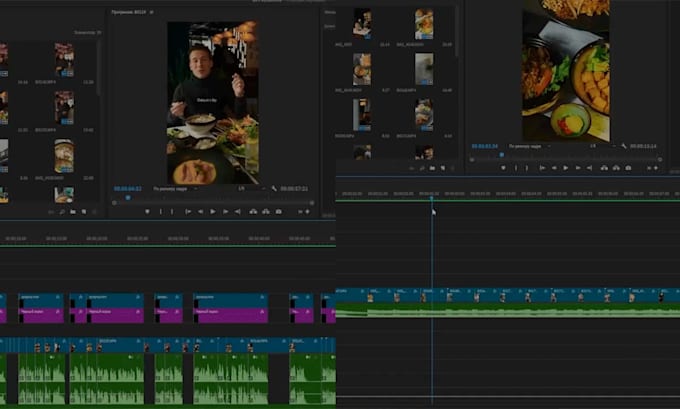
Task: Select gray thumbnail in right project panel
Action: [424, 69]
